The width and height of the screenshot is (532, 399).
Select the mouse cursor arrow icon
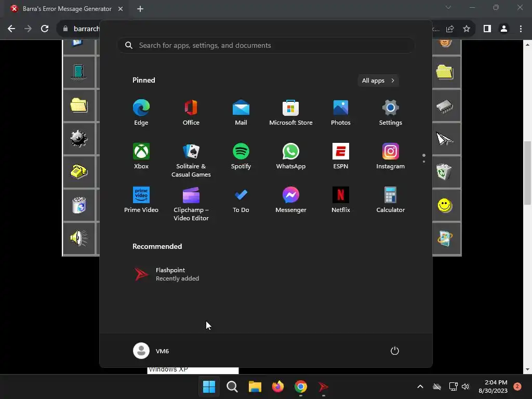pos(445,139)
